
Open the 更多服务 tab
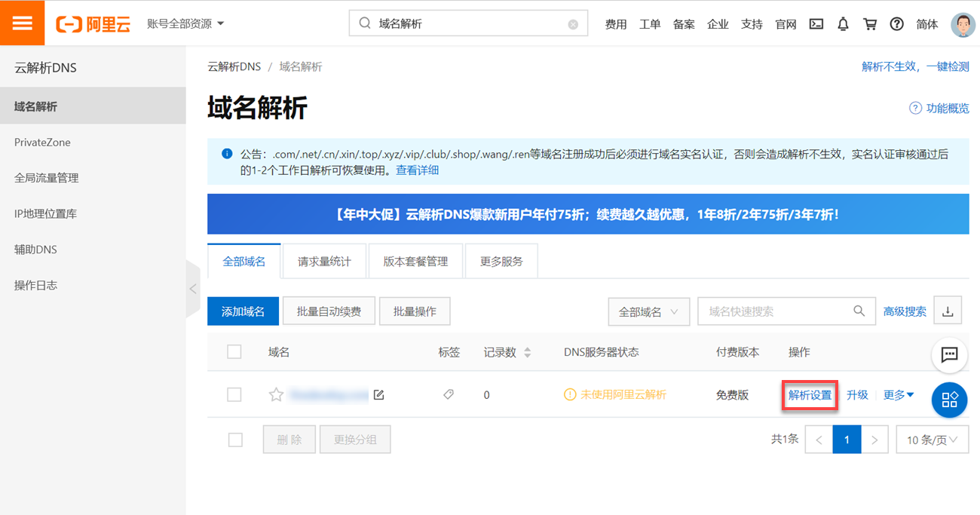[501, 262]
